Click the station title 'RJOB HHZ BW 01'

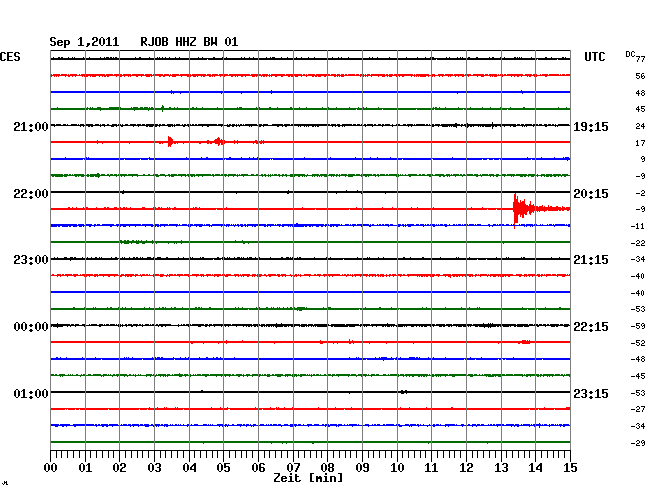coord(189,42)
